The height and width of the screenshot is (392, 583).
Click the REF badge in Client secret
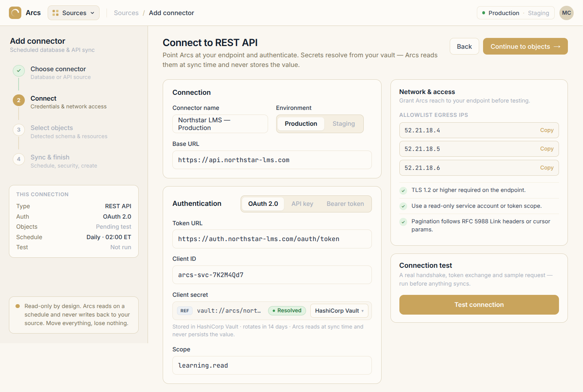185,311
